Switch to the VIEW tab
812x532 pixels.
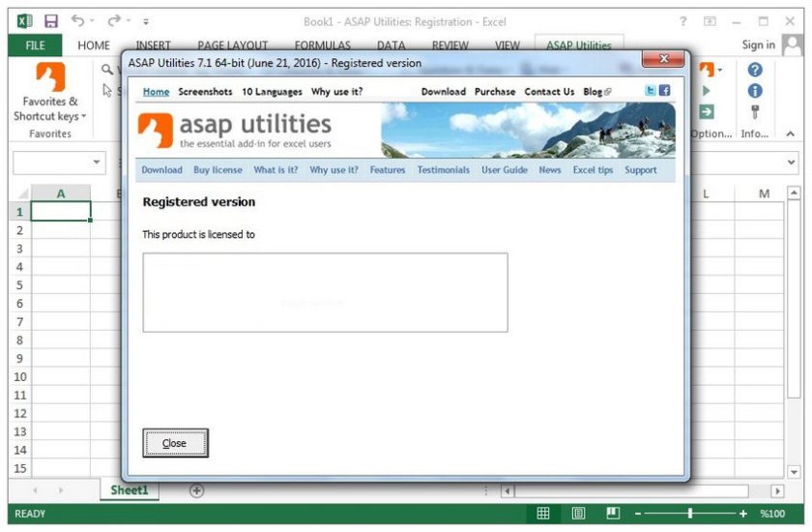[x=507, y=45]
